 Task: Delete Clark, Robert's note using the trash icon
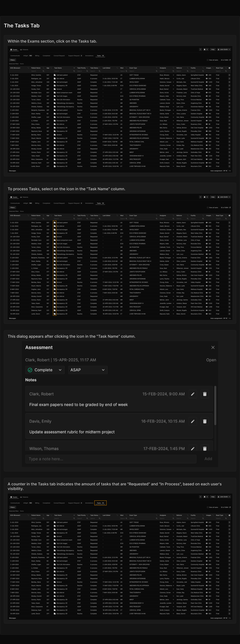tap(205, 394)
